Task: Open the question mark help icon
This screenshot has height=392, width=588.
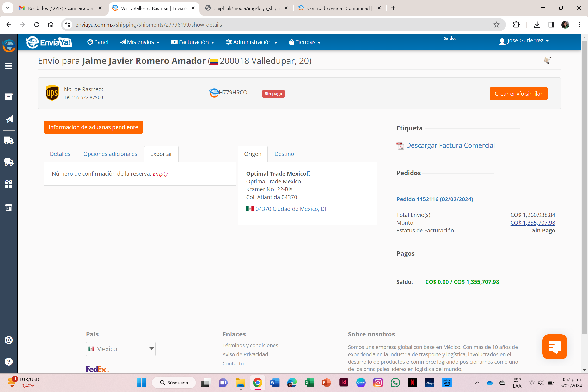Action: coord(9,362)
